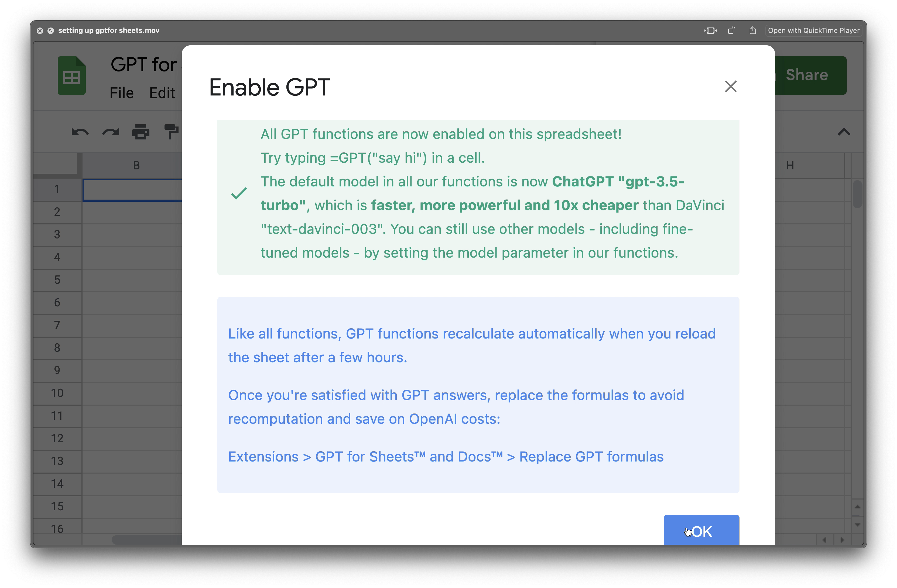Click the redo arrow in toolbar
897x588 pixels.
(x=110, y=132)
